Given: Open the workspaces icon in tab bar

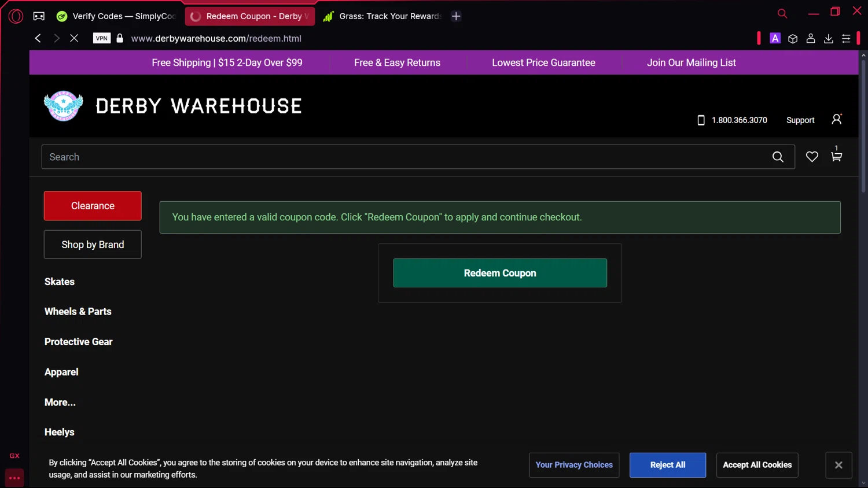Looking at the screenshot, I should click(39, 16).
